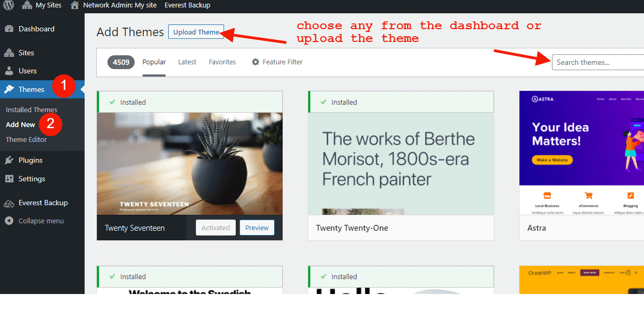This screenshot has width=644, height=319.
Task: Open Everest Backup in the sidebar
Action: click(x=43, y=203)
